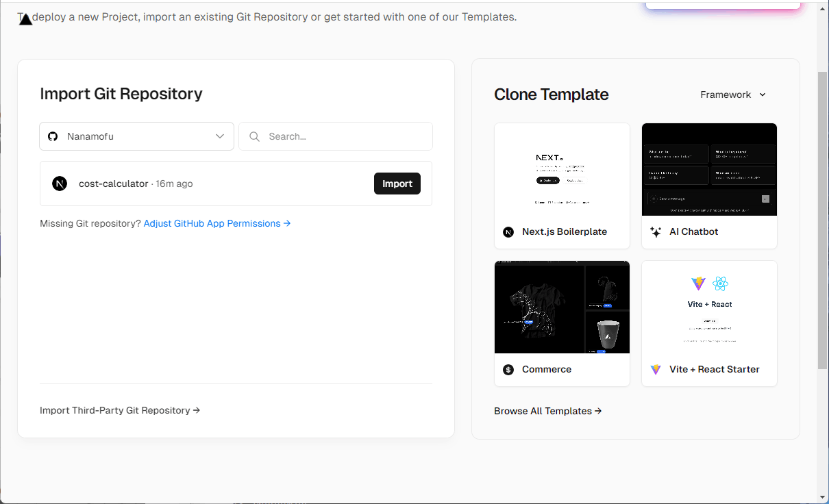The height and width of the screenshot is (504, 829).
Task: Select the Vite + React Starter title
Action: click(x=715, y=369)
